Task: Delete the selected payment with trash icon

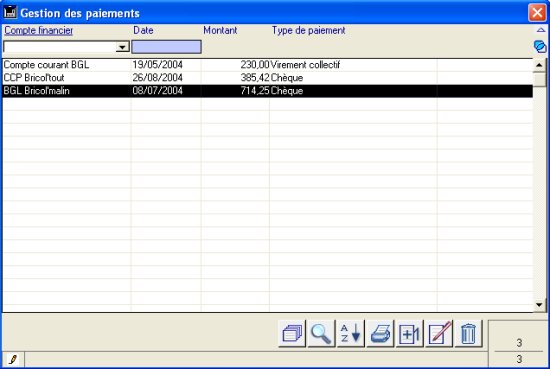Action: [x=469, y=334]
